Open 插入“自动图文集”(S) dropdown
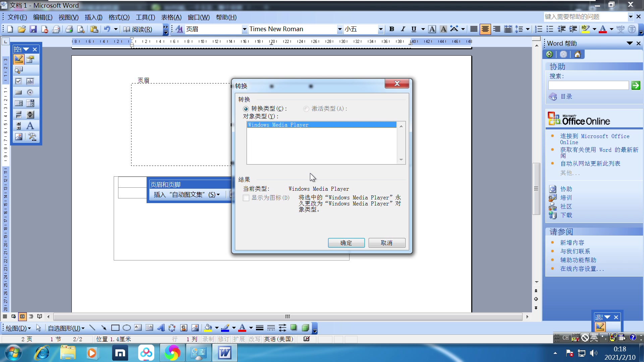 pos(187,194)
